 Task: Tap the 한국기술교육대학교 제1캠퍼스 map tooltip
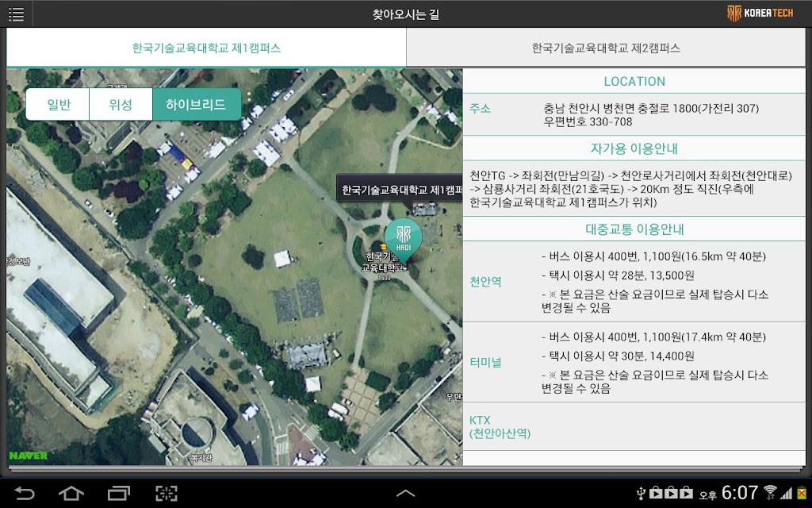[400, 190]
